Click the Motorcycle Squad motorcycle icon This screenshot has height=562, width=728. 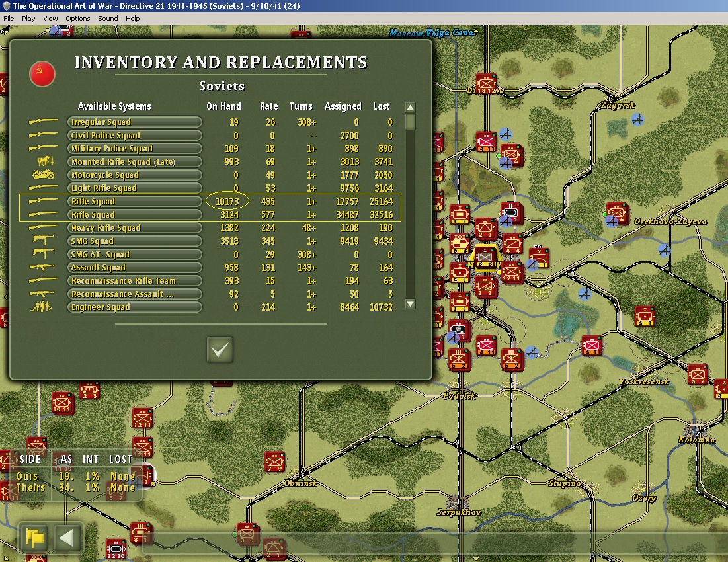(x=43, y=175)
